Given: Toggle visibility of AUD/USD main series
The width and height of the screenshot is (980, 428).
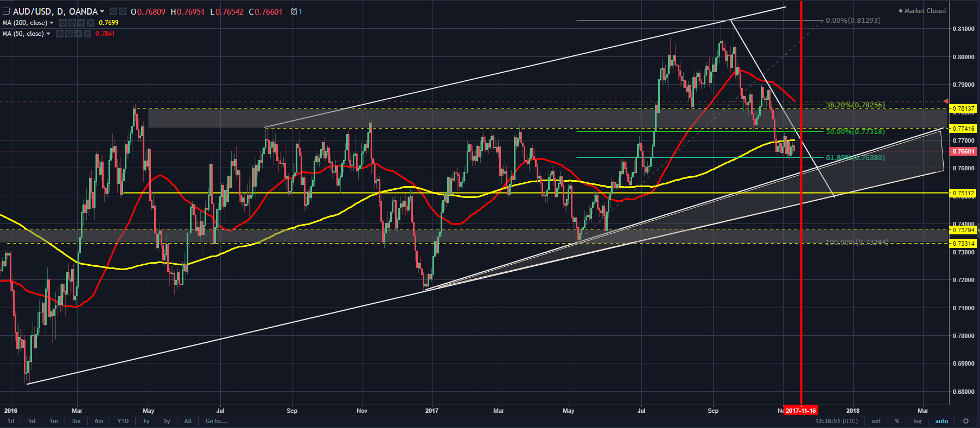Looking at the screenshot, I should click(x=113, y=11).
